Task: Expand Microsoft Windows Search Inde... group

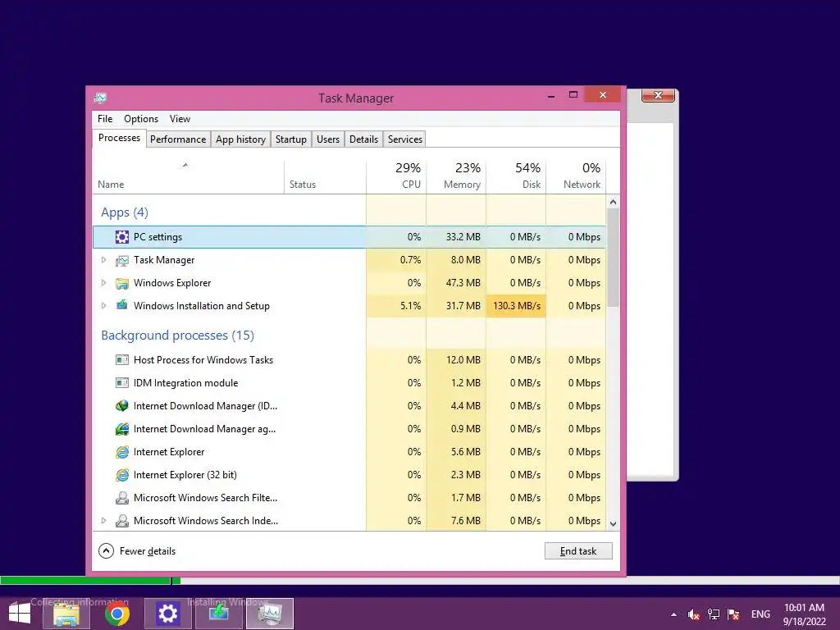Action: 104,521
